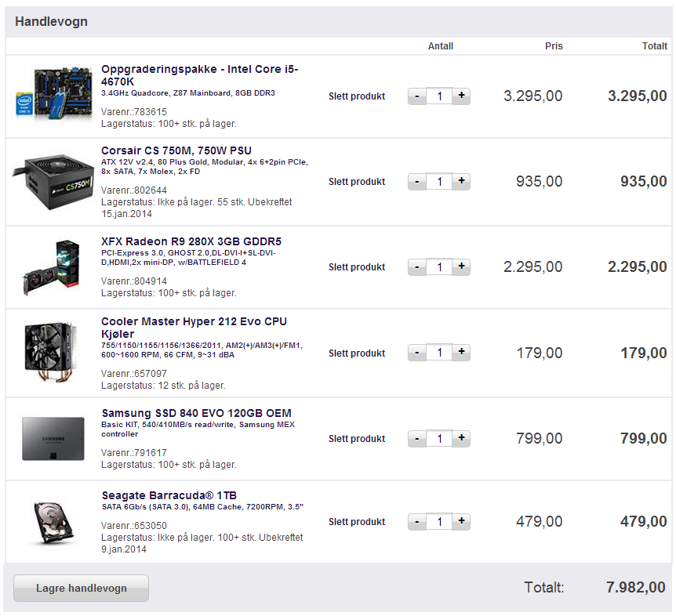Save the cart with Lagre handlevogn
The width and height of the screenshot is (676, 616).
coord(81,588)
